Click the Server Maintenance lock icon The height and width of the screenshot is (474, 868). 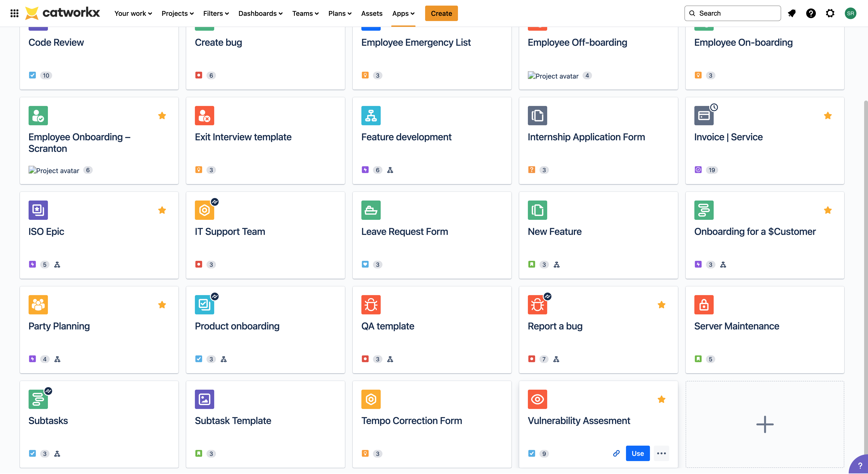coord(704,305)
